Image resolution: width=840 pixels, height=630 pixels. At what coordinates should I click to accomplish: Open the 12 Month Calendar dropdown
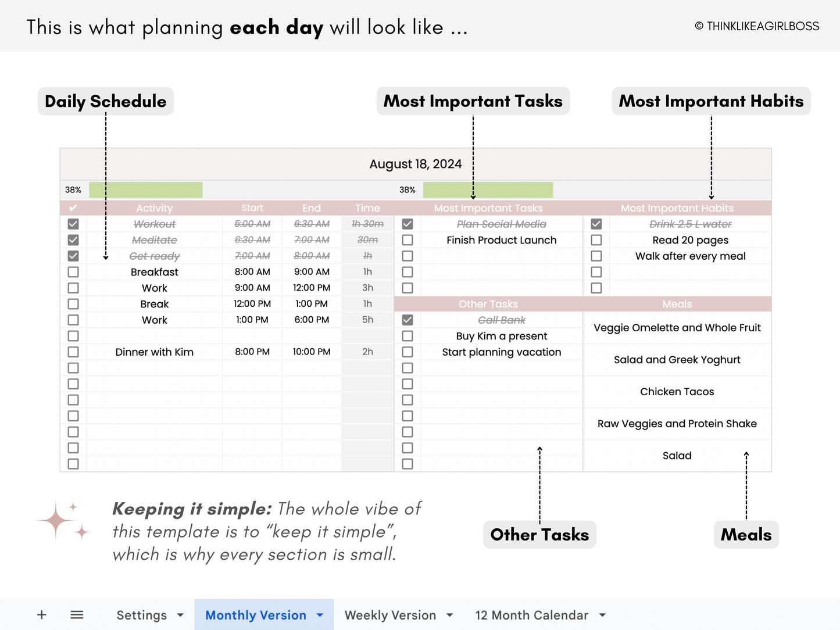[603, 614]
